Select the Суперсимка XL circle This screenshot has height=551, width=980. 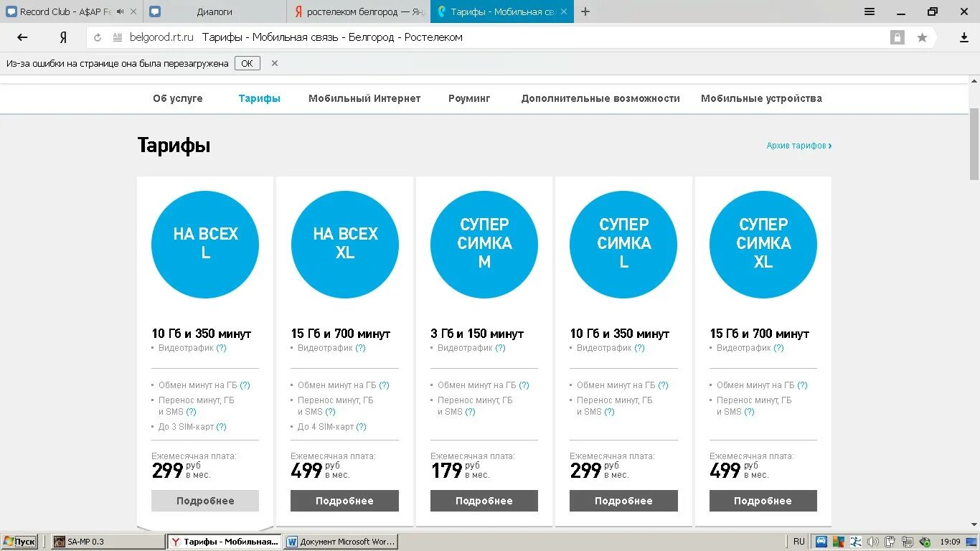(763, 245)
